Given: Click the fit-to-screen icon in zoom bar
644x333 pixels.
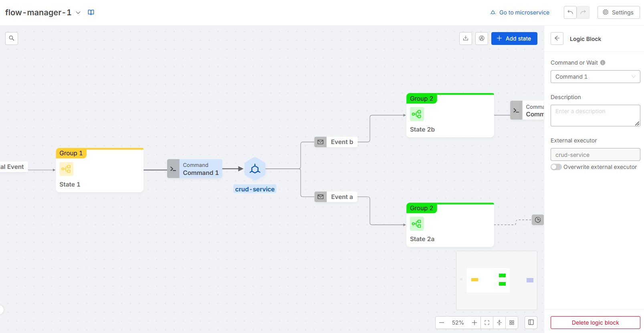Looking at the screenshot, I should pos(487,323).
